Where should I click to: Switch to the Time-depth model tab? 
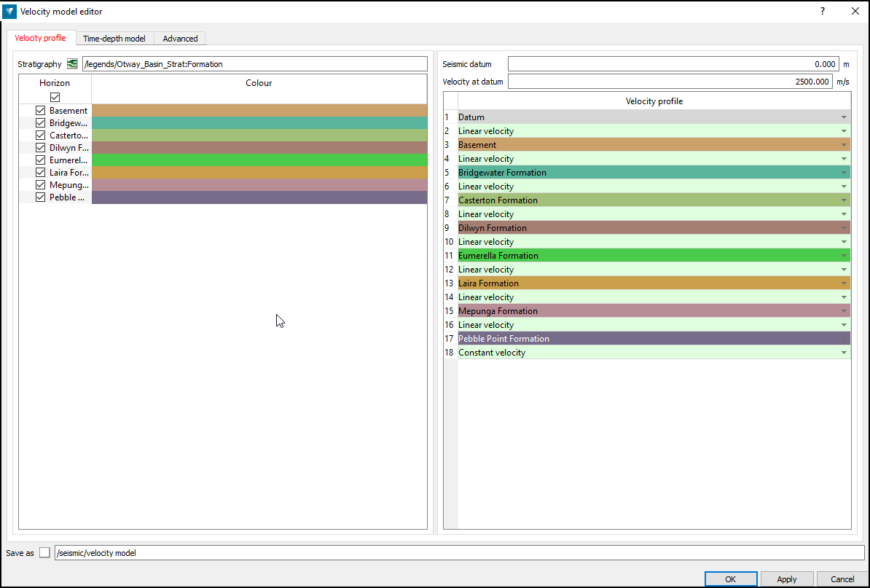click(x=114, y=38)
